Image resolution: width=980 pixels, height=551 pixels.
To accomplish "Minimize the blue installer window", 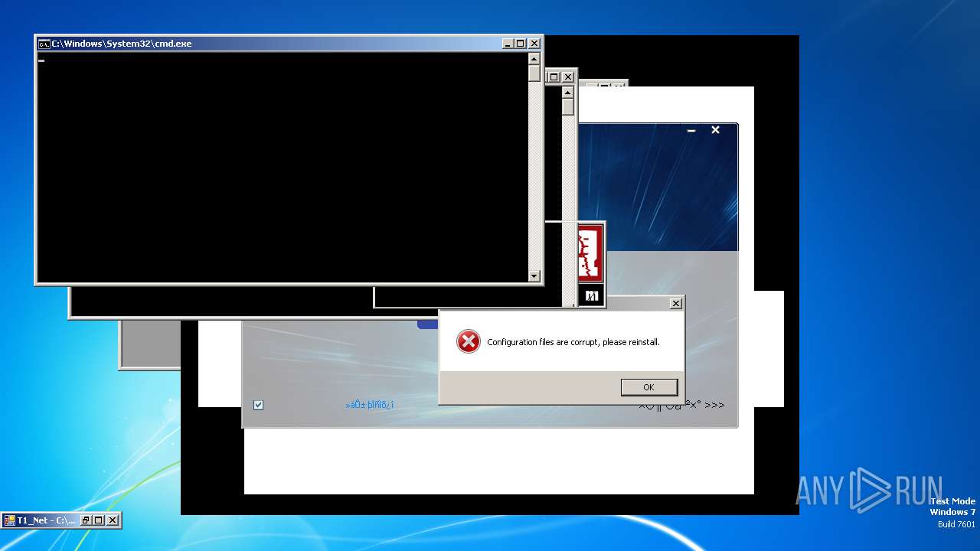I will click(691, 131).
